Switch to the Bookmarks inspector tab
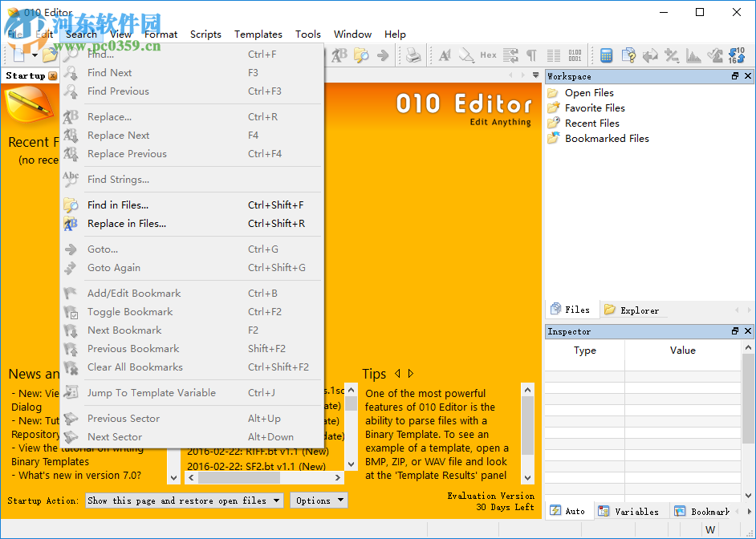The width and height of the screenshot is (756, 539). 702,512
